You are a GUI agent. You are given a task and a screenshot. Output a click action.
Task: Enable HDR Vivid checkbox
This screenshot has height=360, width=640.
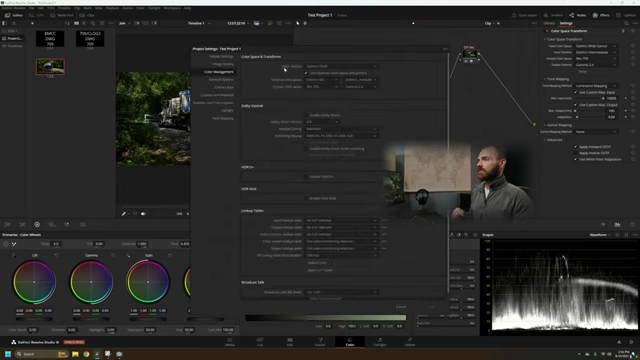tap(306, 198)
